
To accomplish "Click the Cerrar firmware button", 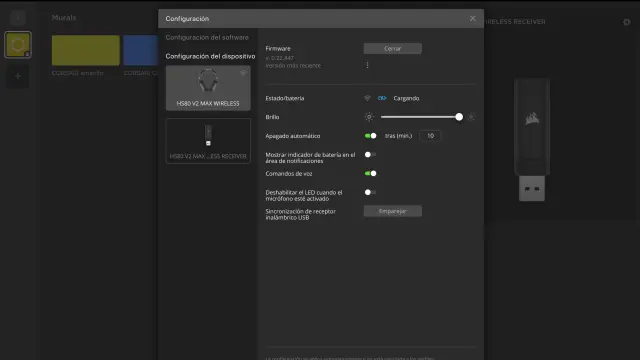I will click(393, 48).
